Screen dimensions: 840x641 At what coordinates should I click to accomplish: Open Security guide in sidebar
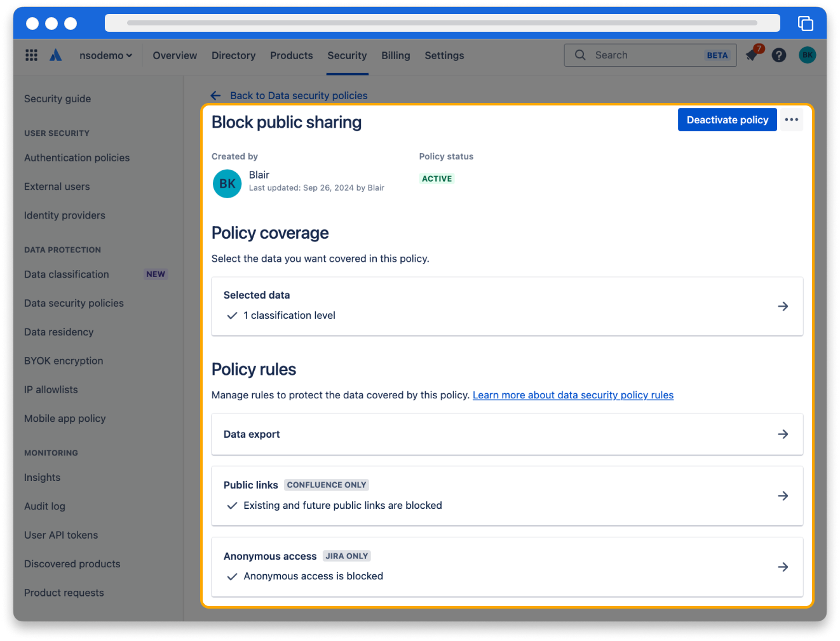pyautogui.click(x=57, y=98)
